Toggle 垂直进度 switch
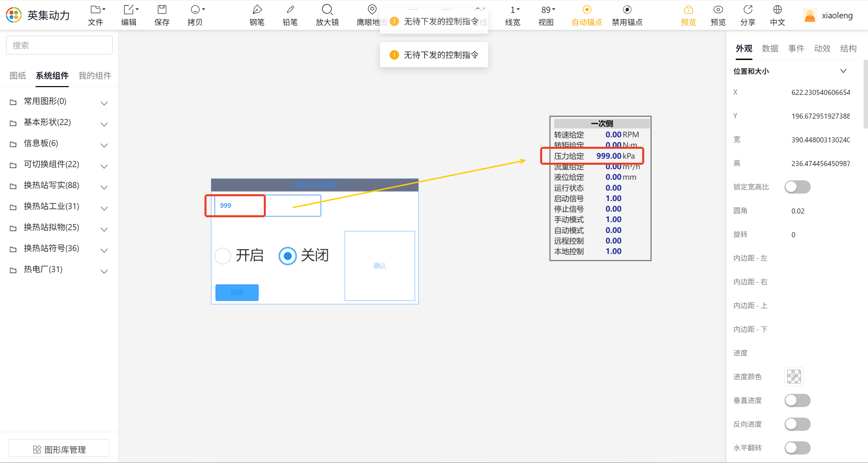 pos(797,400)
